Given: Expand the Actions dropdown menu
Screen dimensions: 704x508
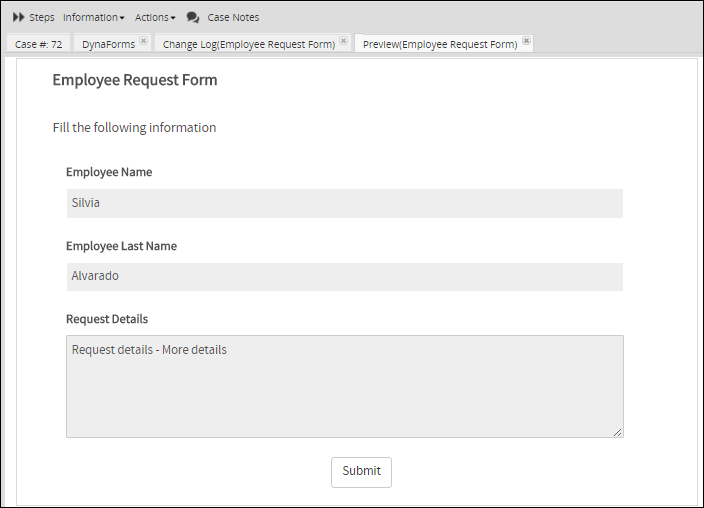Looking at the screenshot, I should point(155,17).
